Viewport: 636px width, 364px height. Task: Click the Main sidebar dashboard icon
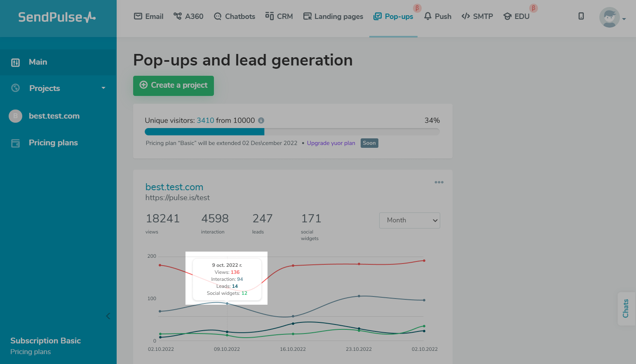15,63
